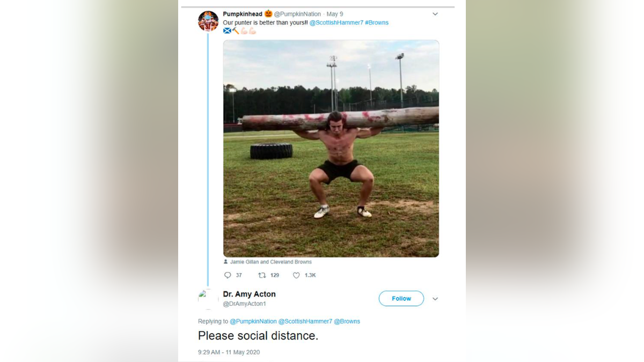Image resolution: width=644 pixels, height=362 pixels.
Task: Click the reply icon on Pumpkinhead's tweet
Action: pyautogui.click(x=227, y=275)
